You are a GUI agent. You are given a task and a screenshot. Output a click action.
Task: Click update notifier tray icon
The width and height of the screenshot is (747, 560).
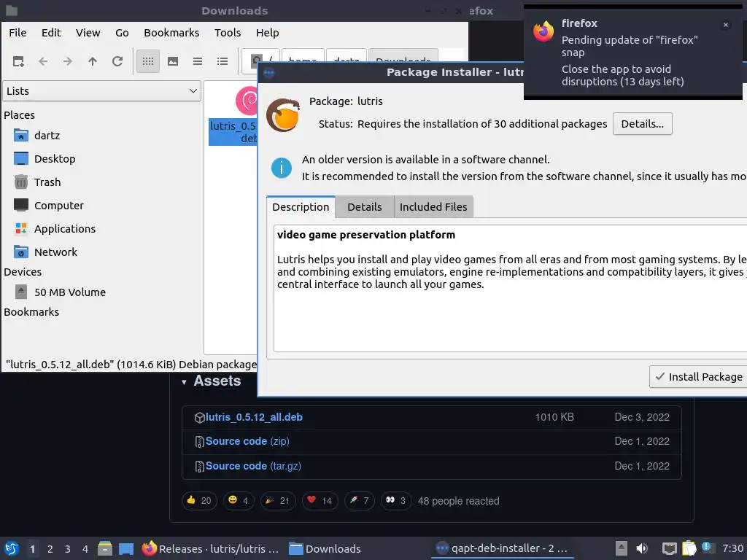click(706, 548)
